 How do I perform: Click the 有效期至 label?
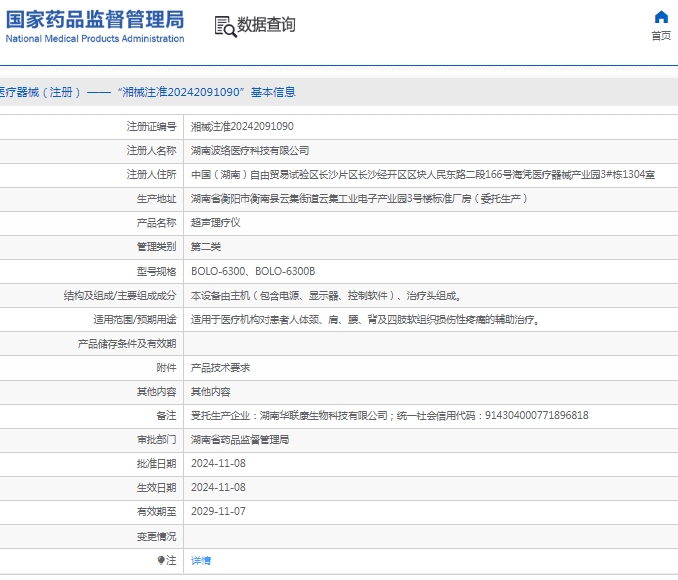pyautogui.click(x=157, y=512)
